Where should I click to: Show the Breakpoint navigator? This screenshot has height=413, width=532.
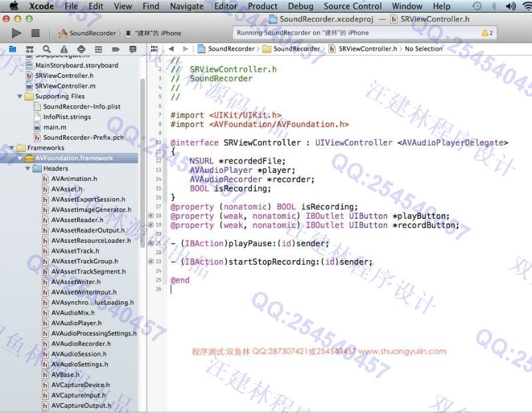[116, 49]
